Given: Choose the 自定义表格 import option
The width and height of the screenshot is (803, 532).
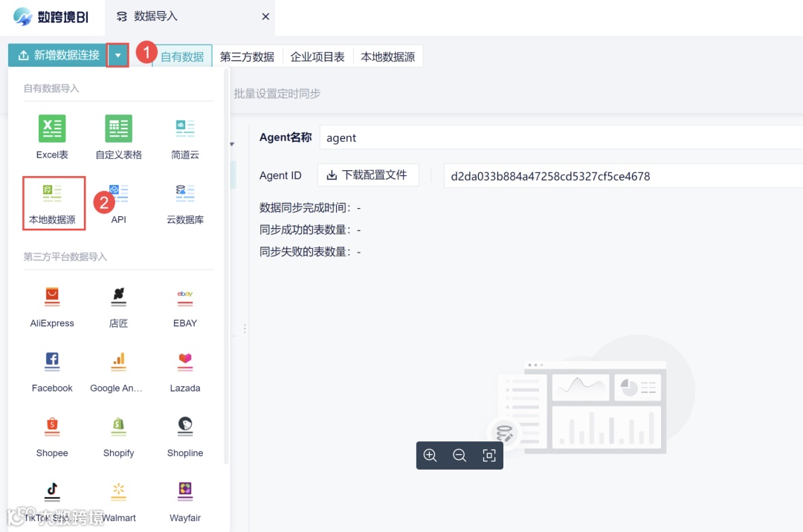Looking at the screenshot, I should click(117, 136).
